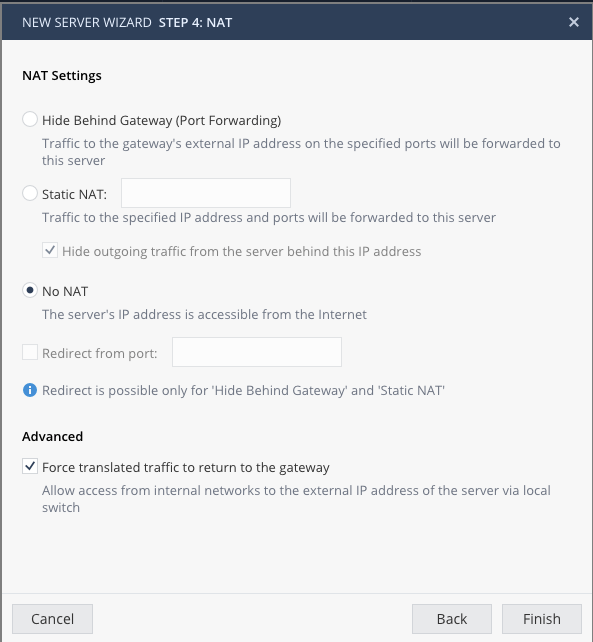The image size is (593, 642).
Task: Choose the Static NAT radio option
Action: 30,193
